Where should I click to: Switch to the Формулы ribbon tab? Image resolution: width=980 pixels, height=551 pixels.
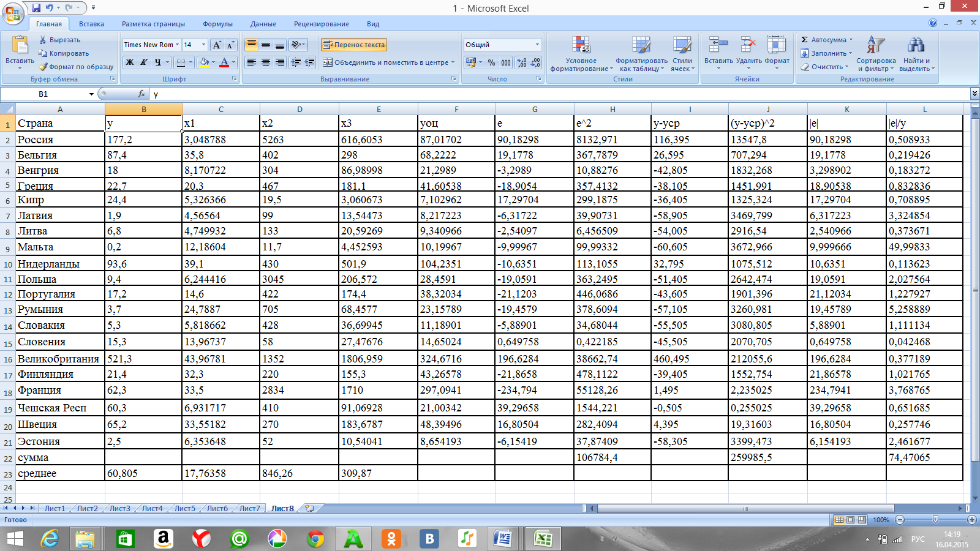click(x=217, y=24)
